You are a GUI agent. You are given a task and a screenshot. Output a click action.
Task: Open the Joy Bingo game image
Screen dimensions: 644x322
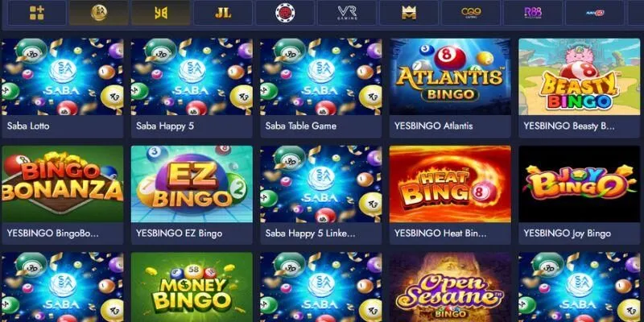[579, 184]
